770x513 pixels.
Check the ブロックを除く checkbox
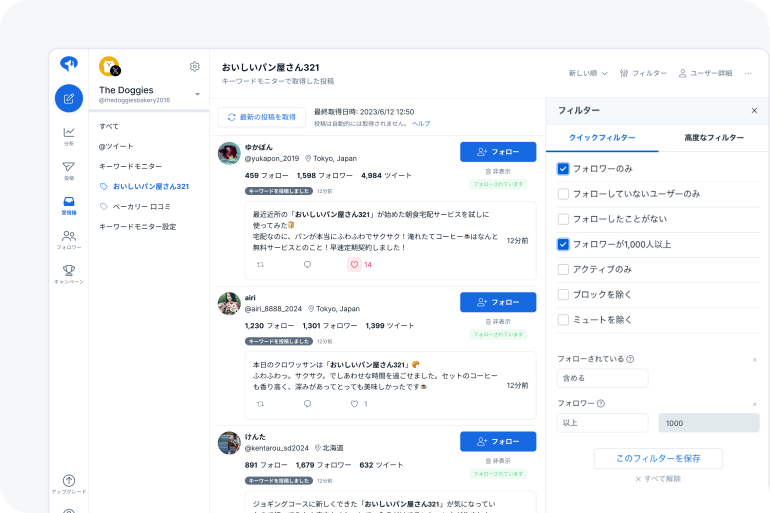tap(564, 294)
